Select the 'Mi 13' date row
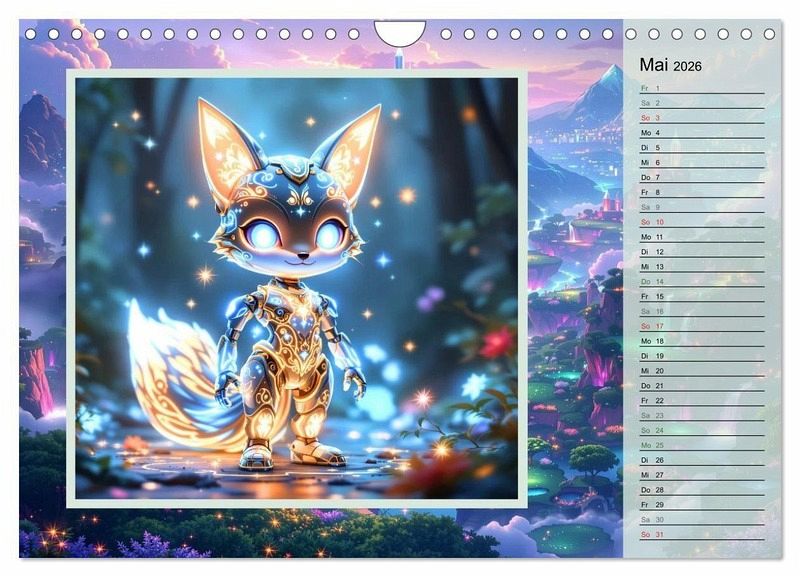This screenshot has width=800, height=577. (702, 267)
